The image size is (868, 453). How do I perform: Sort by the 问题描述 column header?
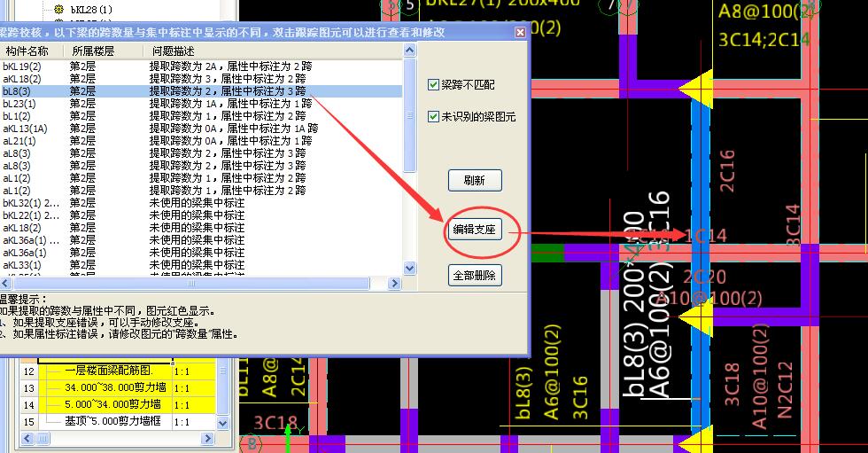275,51
